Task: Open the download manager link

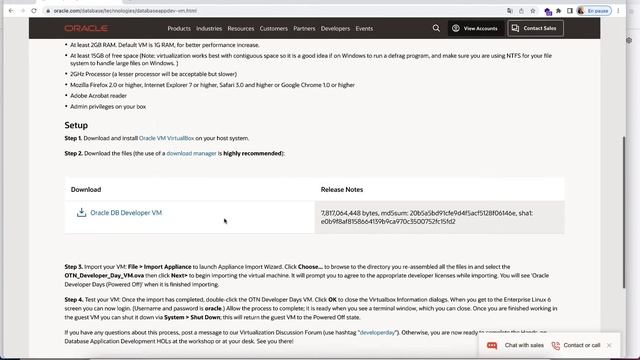Action: pos(191,153)
